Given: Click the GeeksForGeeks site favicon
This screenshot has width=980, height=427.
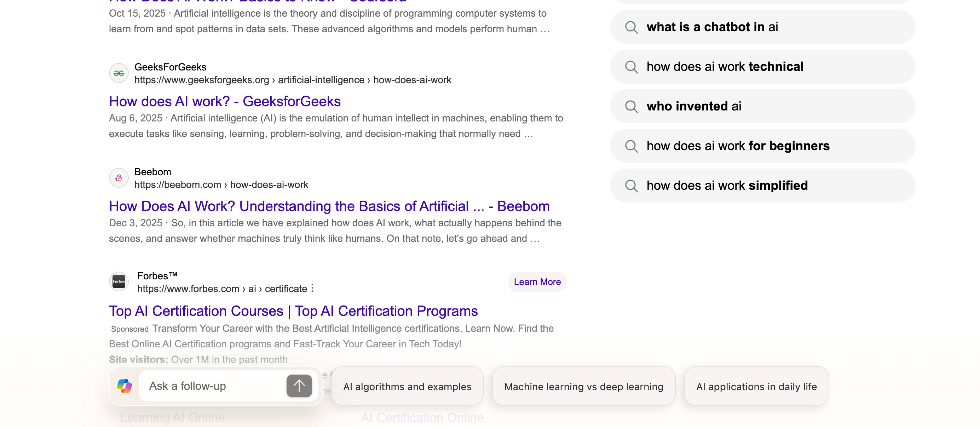Looking at the screenshot, I should click(119, 73).
